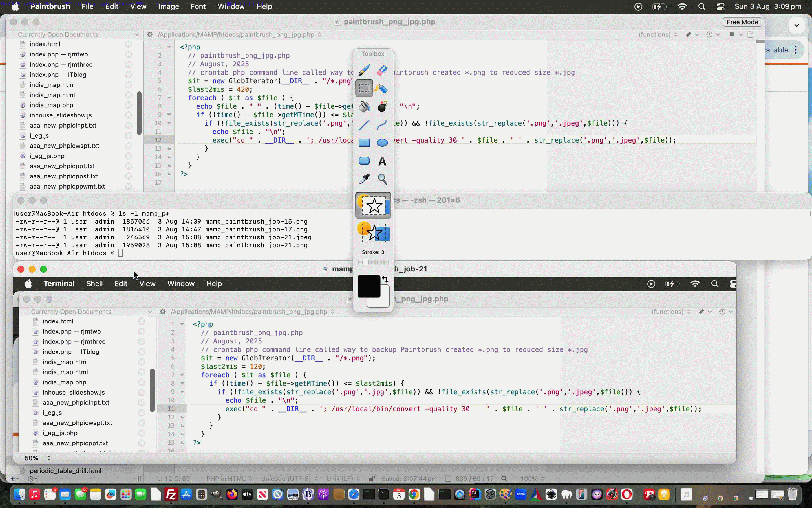The height and width of the screenshot is (508, 812).
Task: Click code line 12 in the editor
Action: tap(466, 140)
